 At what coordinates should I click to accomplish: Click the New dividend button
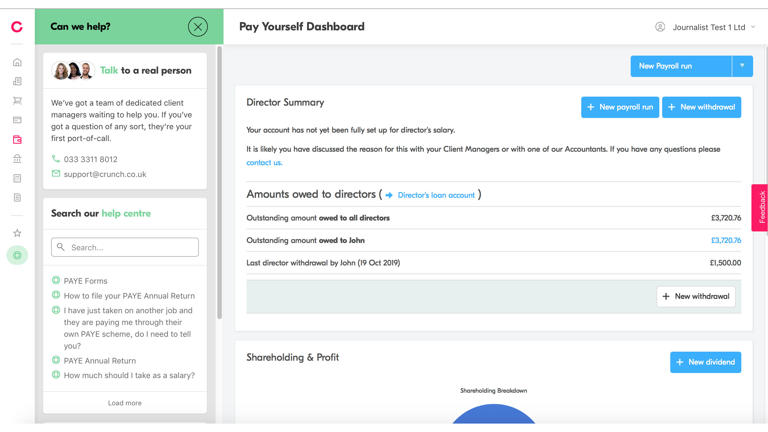coord(705,362)
